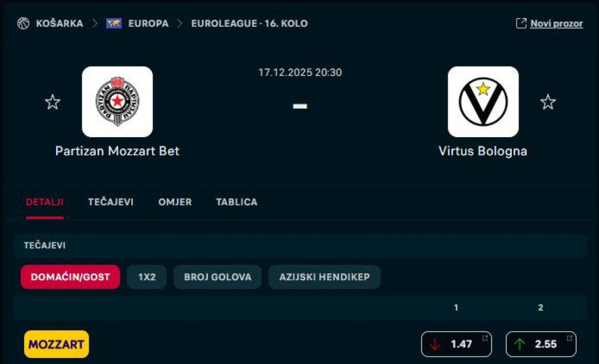
Task: Click the external link icon on the 1.47 odds
Action: 485,338
